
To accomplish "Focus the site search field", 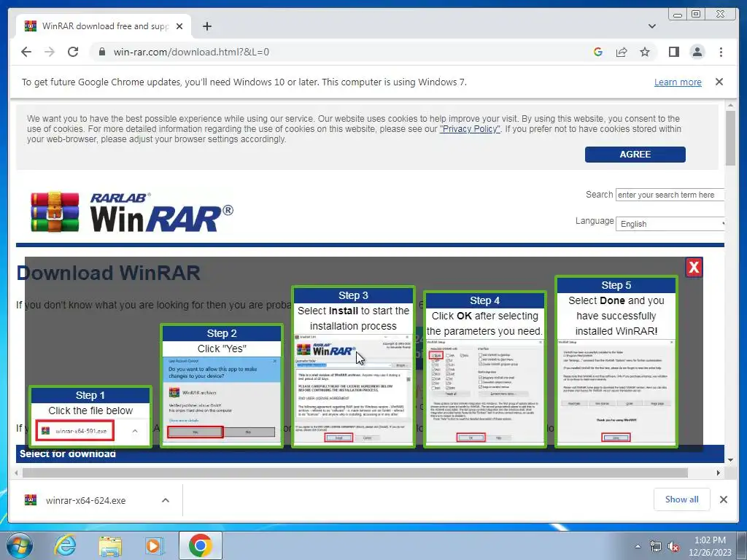I will (670, 195).
